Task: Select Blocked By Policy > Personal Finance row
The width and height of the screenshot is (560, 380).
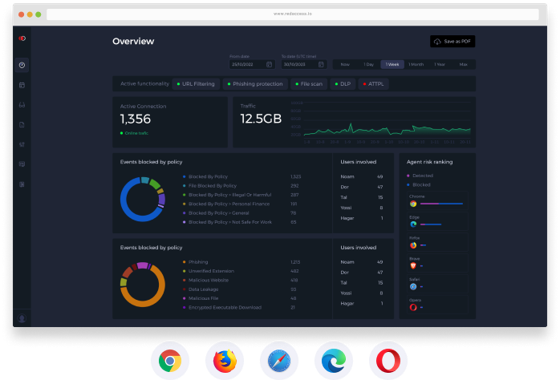Action: click(x=242, y=204)
